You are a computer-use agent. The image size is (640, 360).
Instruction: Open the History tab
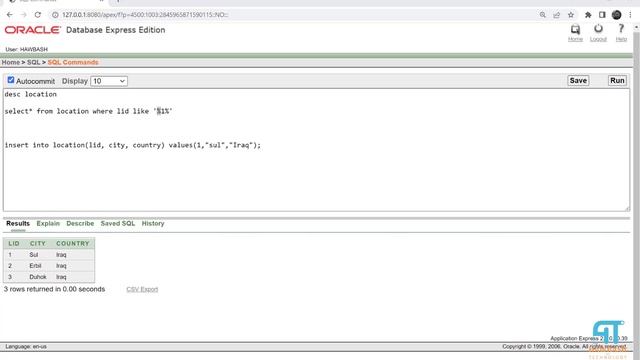pyautogui.click(x=153, y=223)
